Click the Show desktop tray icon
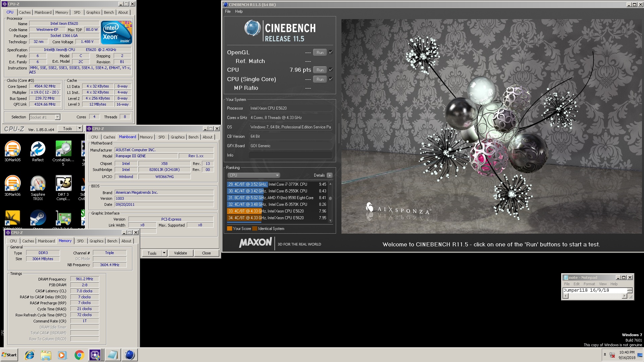Viewport: 644px width, 362px height. tap(640, 355)
